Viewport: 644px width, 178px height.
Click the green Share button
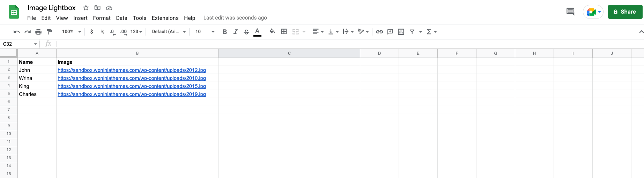[625, 12]
